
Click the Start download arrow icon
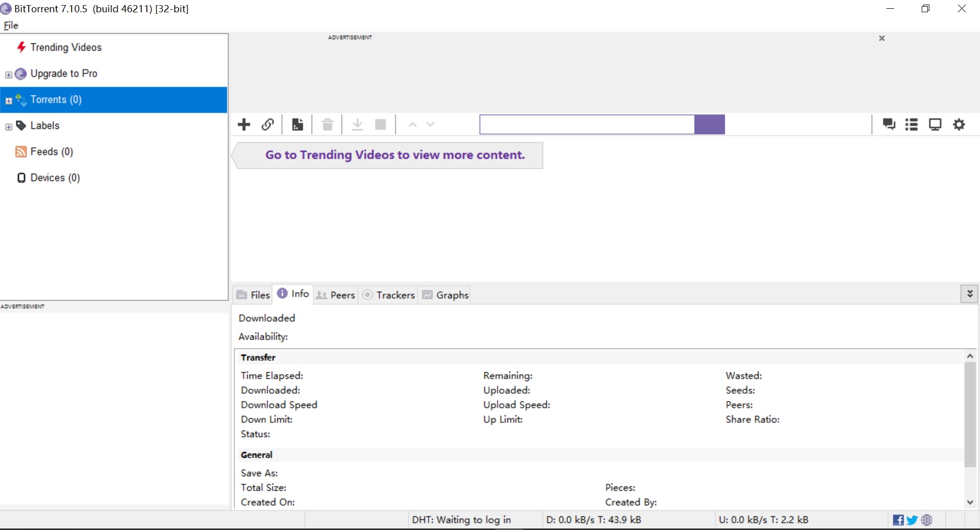[358, 124]
